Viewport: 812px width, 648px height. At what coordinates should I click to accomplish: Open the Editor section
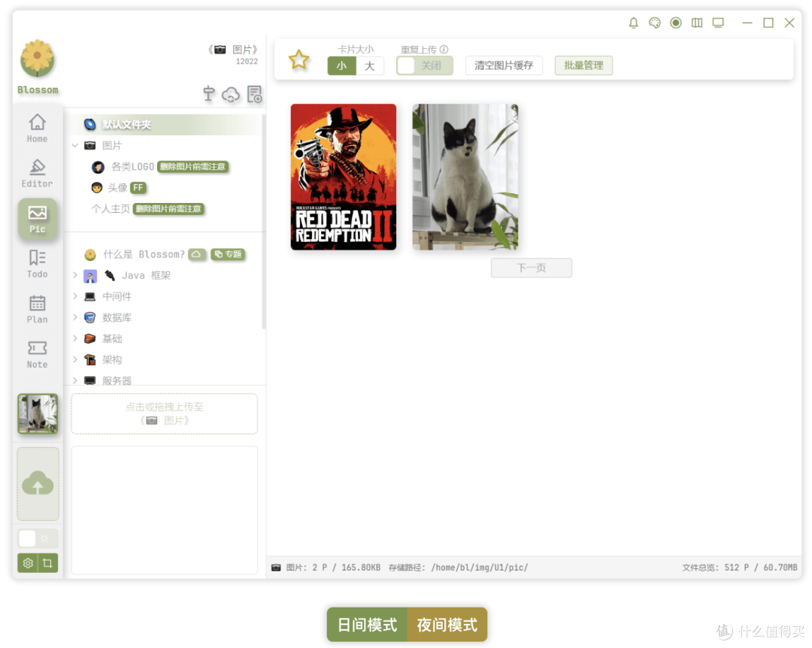click(38, 173)
